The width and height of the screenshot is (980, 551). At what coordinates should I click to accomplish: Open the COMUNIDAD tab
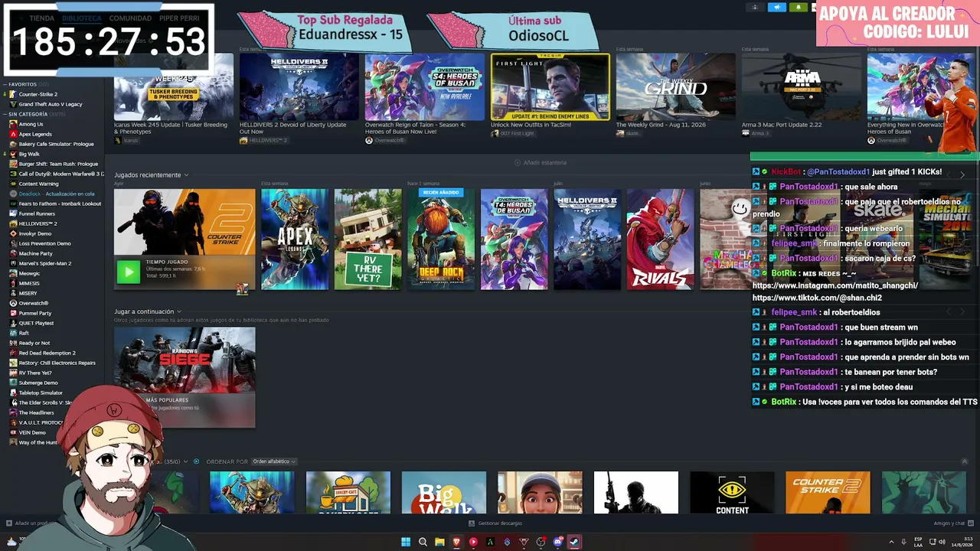pyautogui.click(x=130, y=18)
